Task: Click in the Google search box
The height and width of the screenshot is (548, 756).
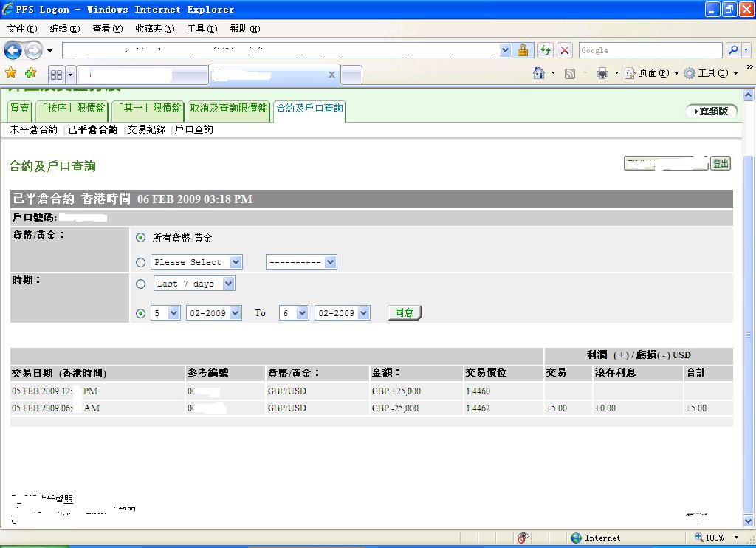Action: click(650, 50)
